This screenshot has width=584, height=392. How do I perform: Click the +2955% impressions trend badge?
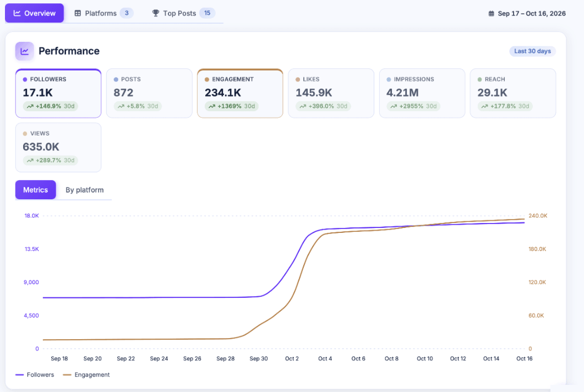(x=413, y=106)
